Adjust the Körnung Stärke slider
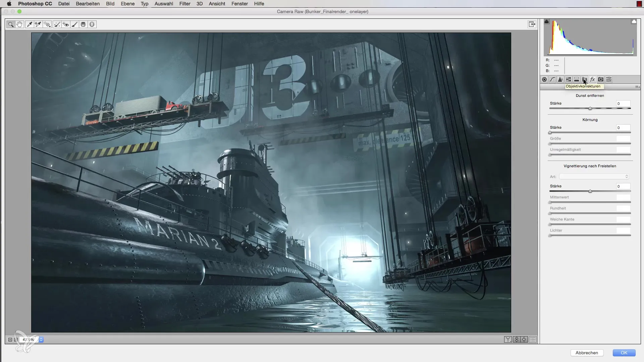 point(590,132)
